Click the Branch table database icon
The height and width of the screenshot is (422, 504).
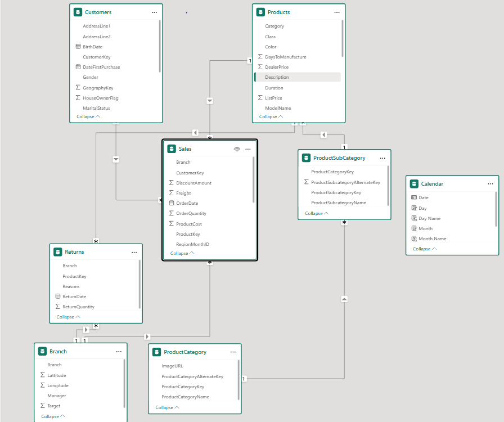click(x=42, y=351)
